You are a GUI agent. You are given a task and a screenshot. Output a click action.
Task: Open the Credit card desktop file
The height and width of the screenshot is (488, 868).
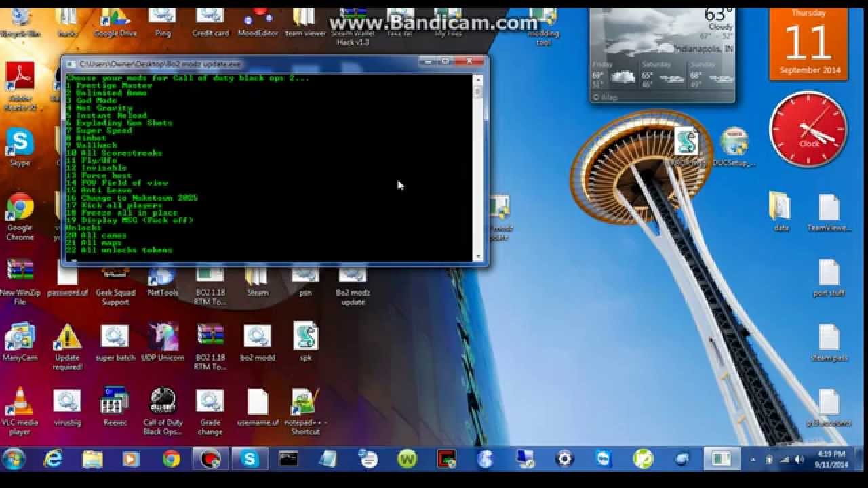coord(210,22)
